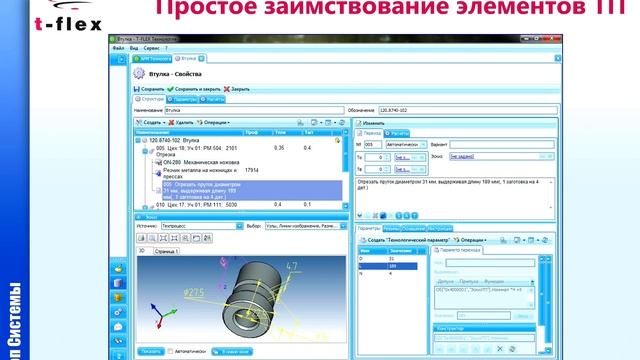Click Удалить in the structure toolbar
The image size is (640, 360).
tap(181, 122)
